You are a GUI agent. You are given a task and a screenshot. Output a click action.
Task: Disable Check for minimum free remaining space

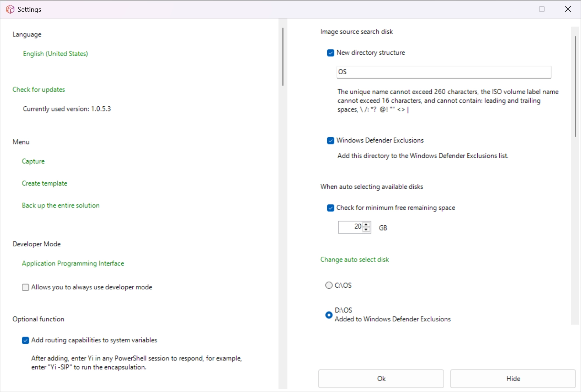coord(330,208)
